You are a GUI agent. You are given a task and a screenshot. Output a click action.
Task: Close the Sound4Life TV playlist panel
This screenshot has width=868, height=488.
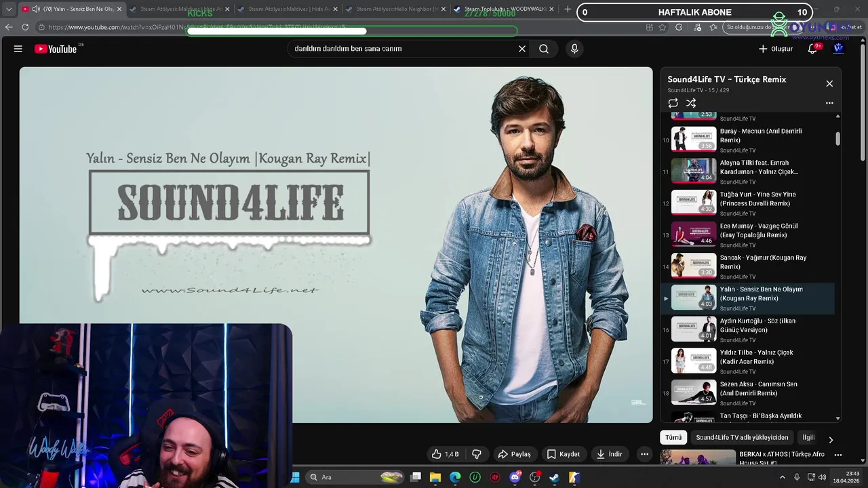(829, 83)
